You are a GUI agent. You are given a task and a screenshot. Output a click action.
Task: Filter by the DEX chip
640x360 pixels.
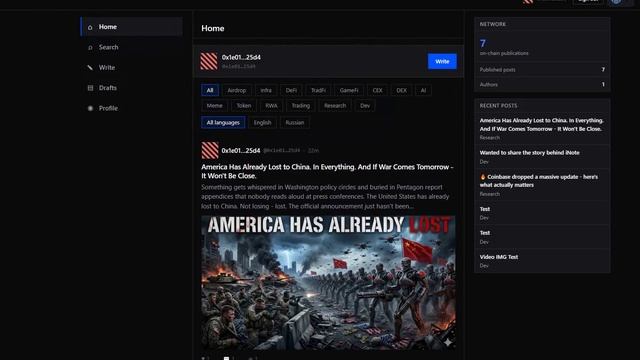[x=402, y=90]
